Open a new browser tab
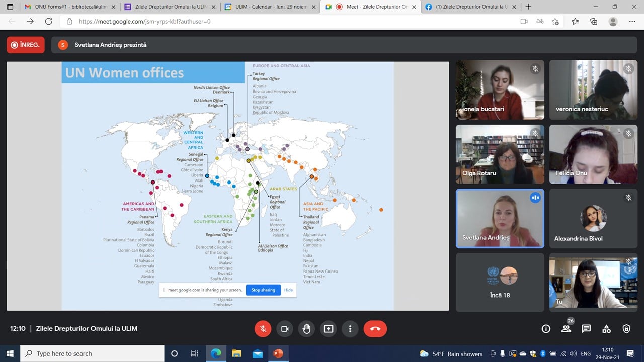The width and height of the screenshot is (644, 362). pyautogui.click(x=528, y=7)
